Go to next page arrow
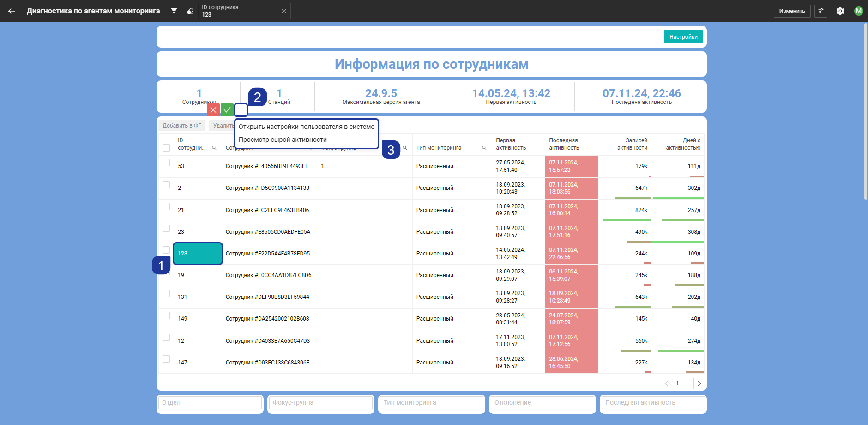Screen dimensions: 868x425 [699, 383]
